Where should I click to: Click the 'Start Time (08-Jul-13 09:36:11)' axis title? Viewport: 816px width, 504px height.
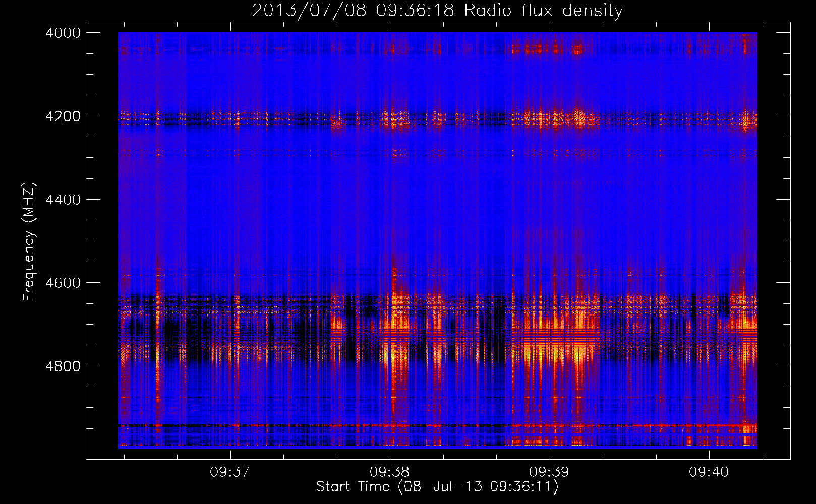(x=437, y=487)
